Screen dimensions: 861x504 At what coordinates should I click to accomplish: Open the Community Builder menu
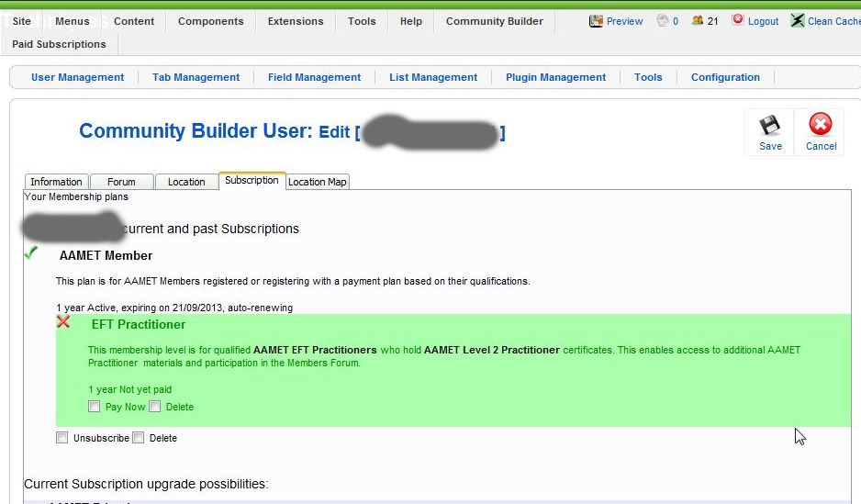click(x=494, y=21)
